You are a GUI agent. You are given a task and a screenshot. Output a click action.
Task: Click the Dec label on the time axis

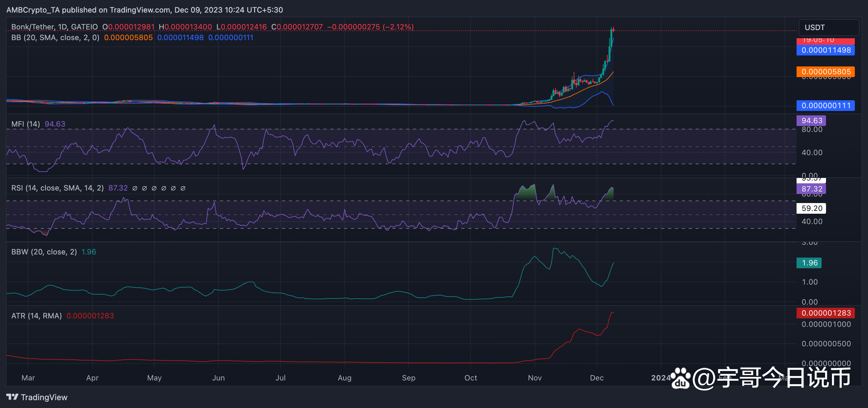pos(597,378)
